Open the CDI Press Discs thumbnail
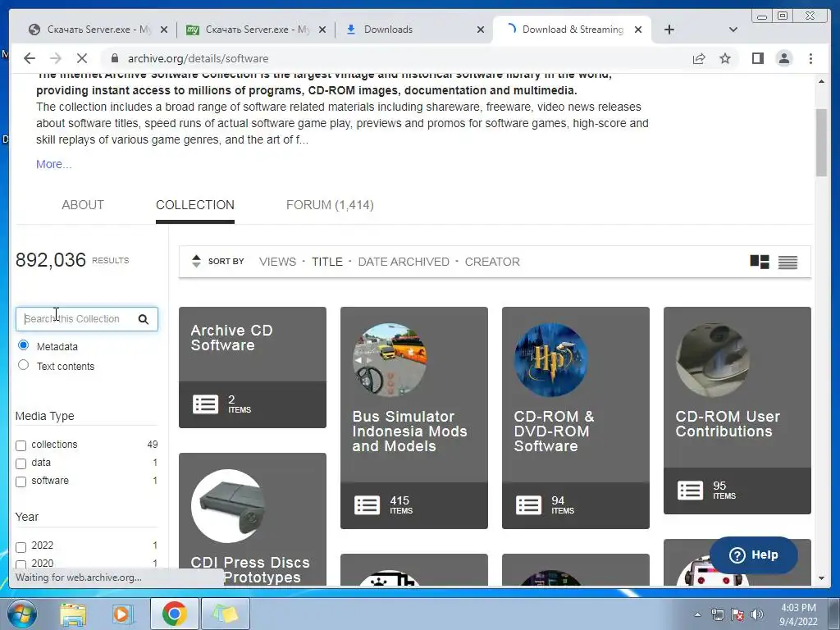Screen dimensions: 840x630 point(228,505)
